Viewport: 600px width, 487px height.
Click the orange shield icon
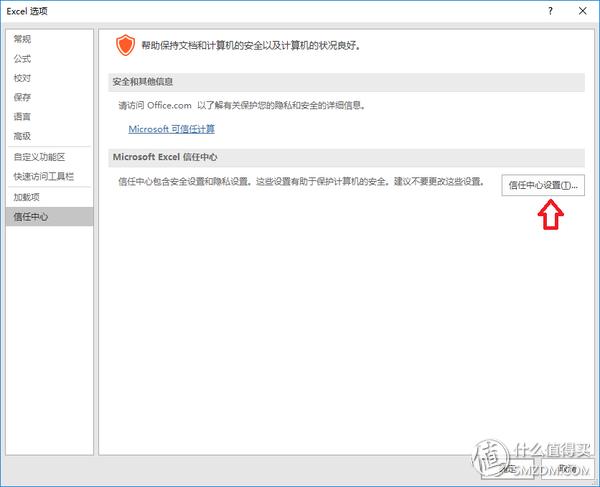[126, 45]
